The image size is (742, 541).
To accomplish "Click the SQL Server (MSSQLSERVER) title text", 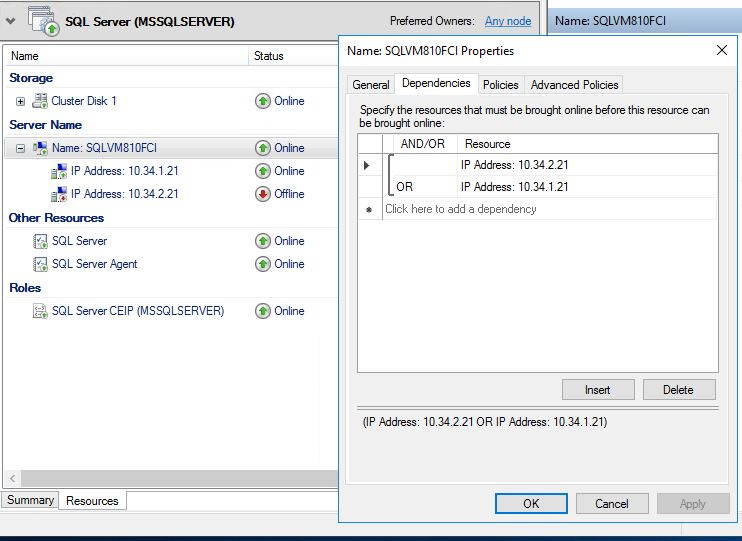I will (150, 22).
